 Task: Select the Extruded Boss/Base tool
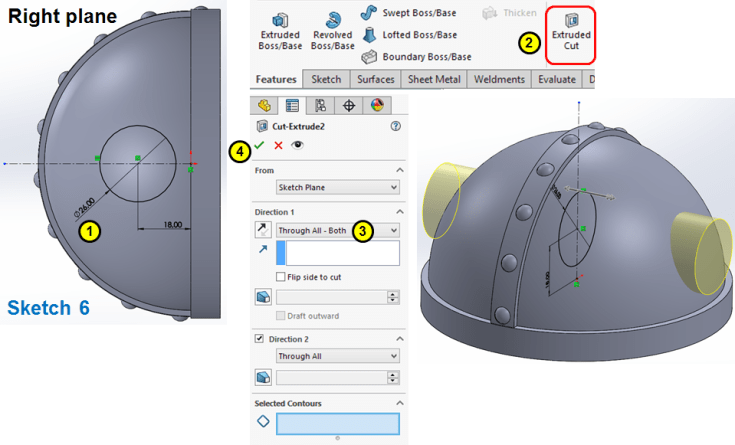tap(280, 32)
